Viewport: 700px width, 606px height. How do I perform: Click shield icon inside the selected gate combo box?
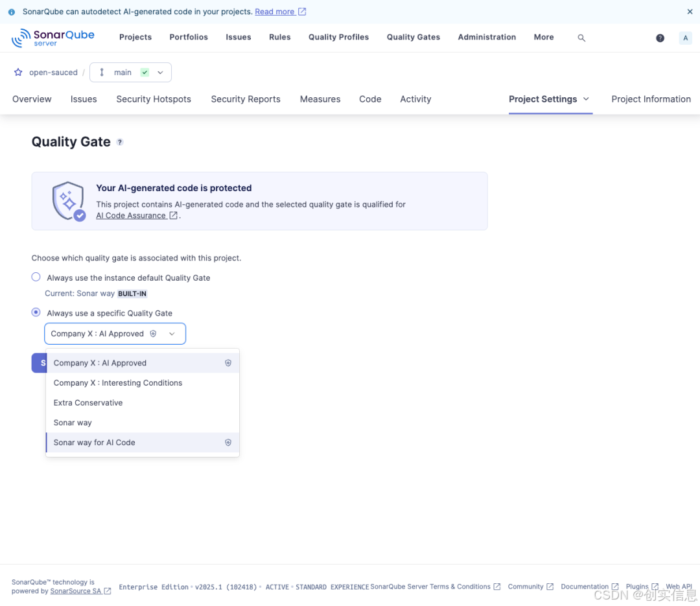tap(153, 334)
